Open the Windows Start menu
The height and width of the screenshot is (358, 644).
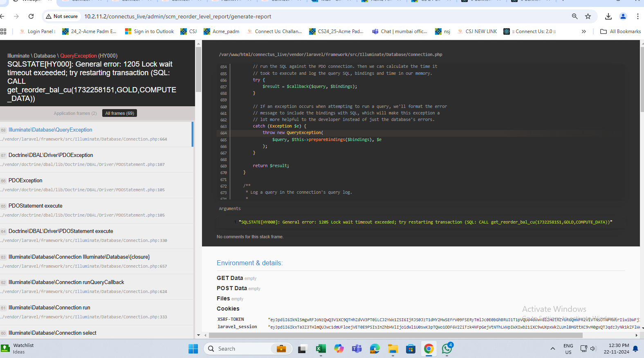(x=193, y=349)
